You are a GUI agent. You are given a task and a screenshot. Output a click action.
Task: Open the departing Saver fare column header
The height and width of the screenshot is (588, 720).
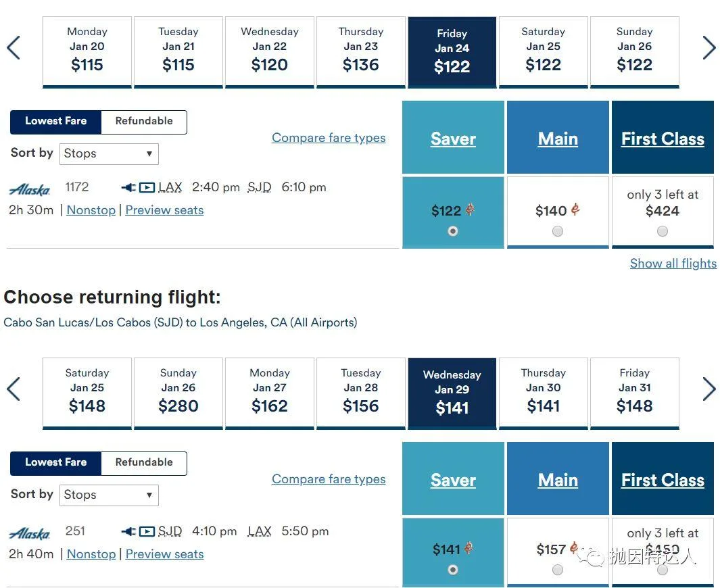453,139
